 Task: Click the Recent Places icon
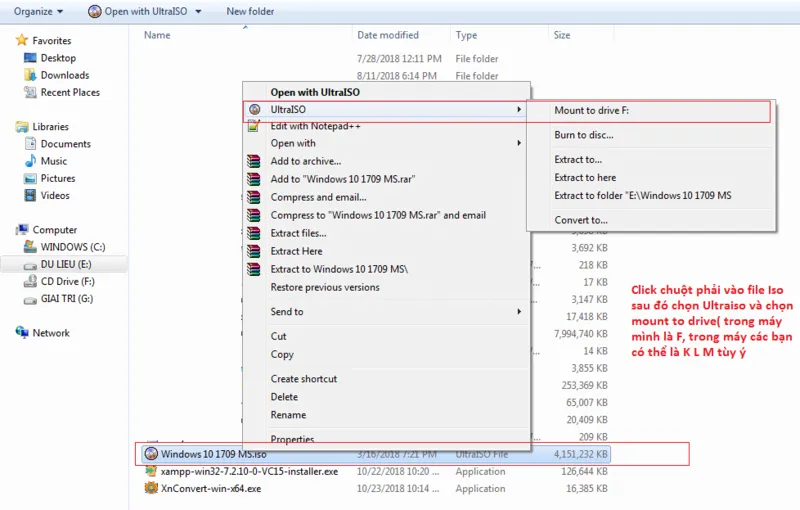[x=30, y=92]
